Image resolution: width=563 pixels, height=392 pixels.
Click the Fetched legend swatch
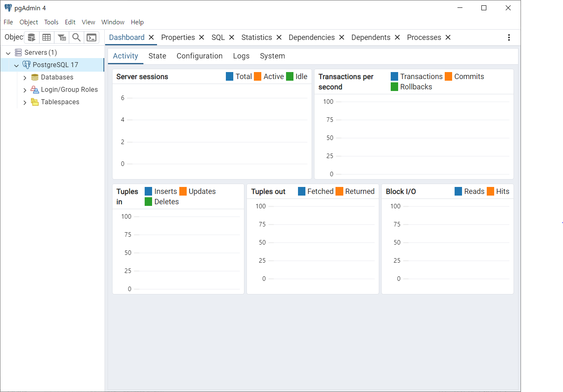click(x=302, y=191)
